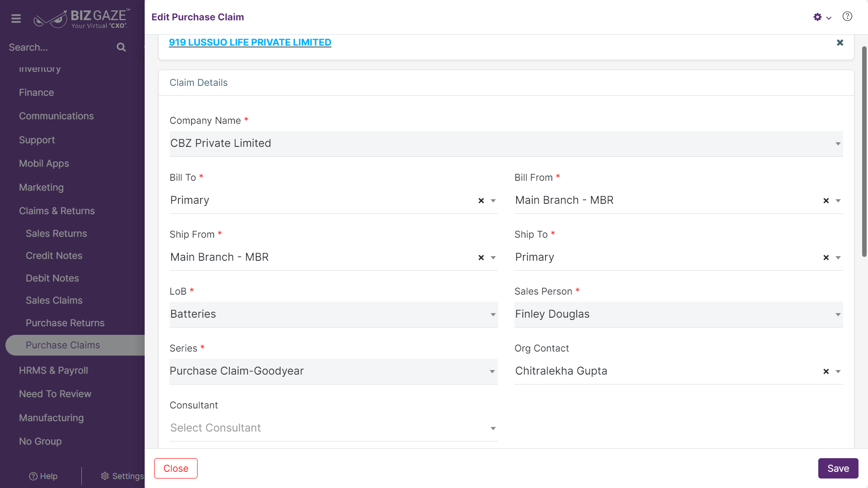This screenshot has width=868, height=488.
Task: Clear the Bill From Main Branch selection
Action: [x=826, y=201]
